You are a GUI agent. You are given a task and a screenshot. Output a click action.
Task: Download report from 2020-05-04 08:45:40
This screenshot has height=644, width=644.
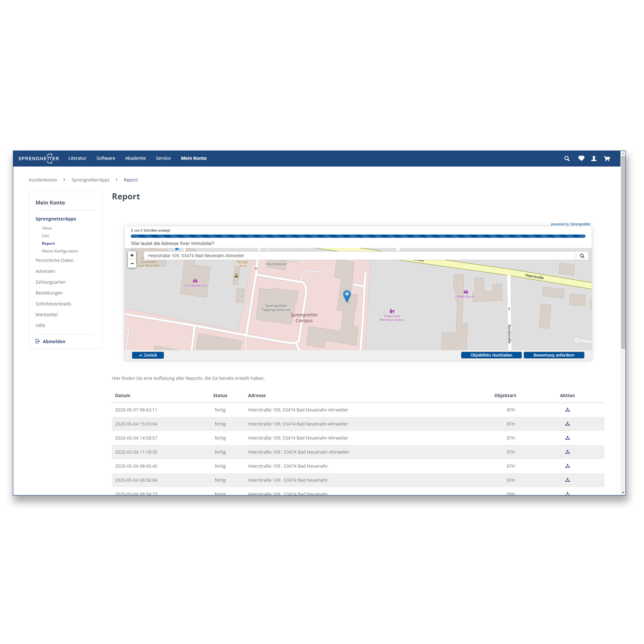pos(568,466)
